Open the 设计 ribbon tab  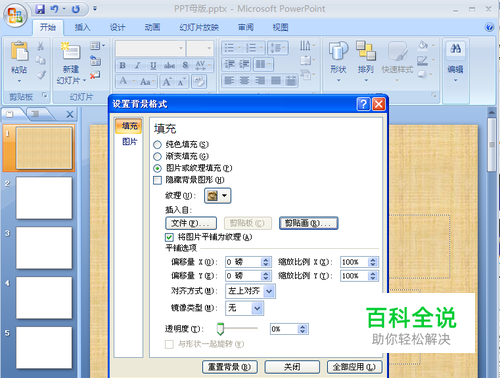click(x=117, y=27)
